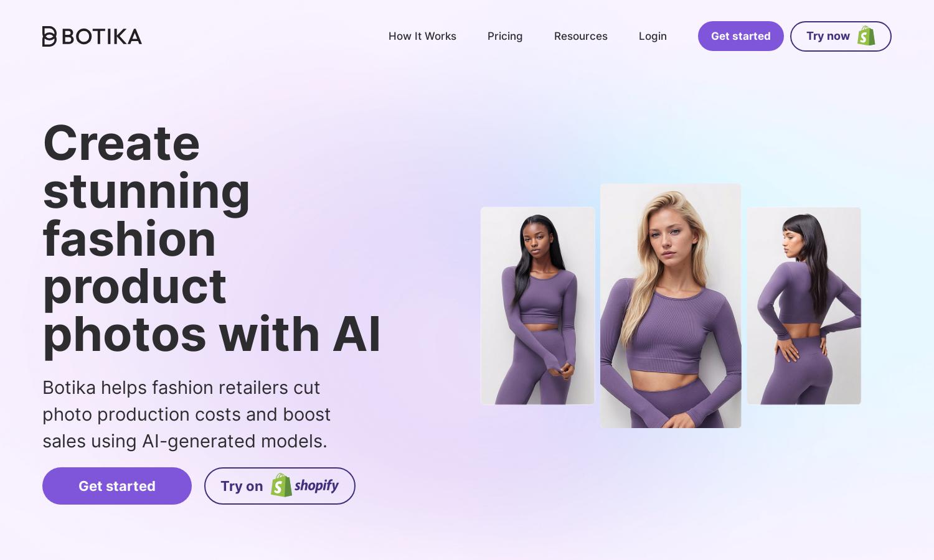Open the Pricing page link
934x560 pixels.
coord(505,36)
